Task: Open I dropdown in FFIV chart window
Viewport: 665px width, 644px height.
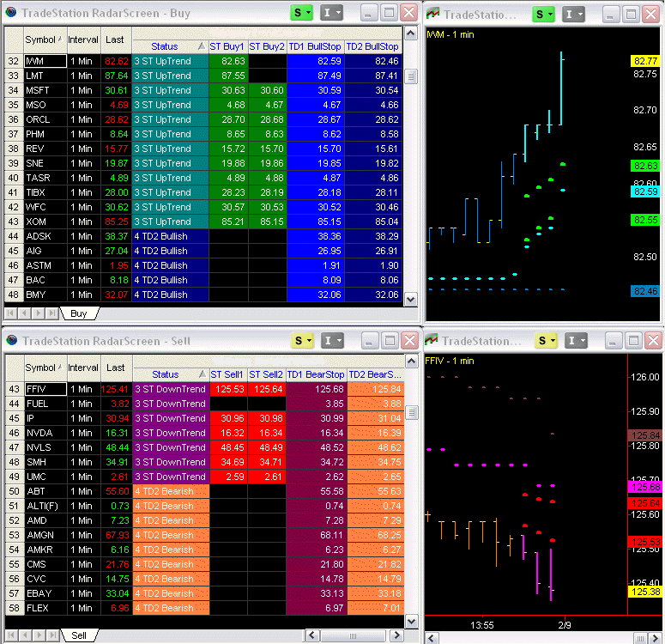Action: pyautogui.click(x=576, y=341)
